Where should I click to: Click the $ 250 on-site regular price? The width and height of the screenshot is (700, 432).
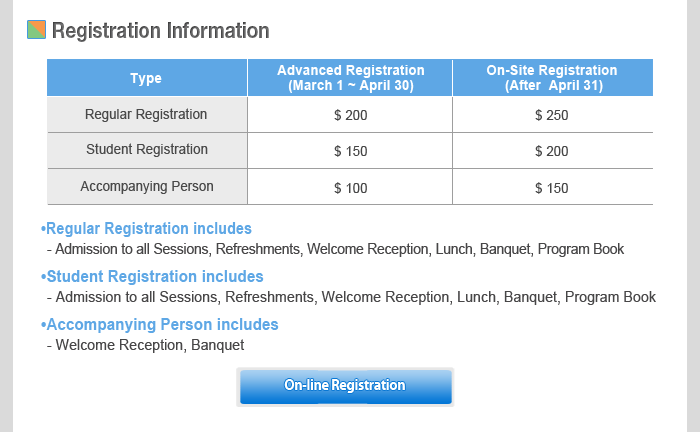[552, 115]
